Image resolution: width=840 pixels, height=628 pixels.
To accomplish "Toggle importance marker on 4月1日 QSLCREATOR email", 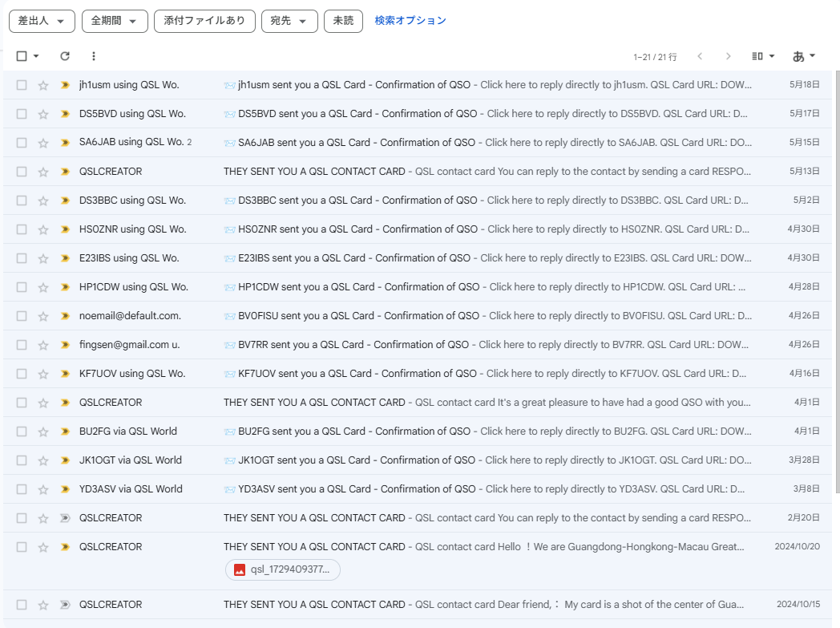I will [x=65, y=403].
